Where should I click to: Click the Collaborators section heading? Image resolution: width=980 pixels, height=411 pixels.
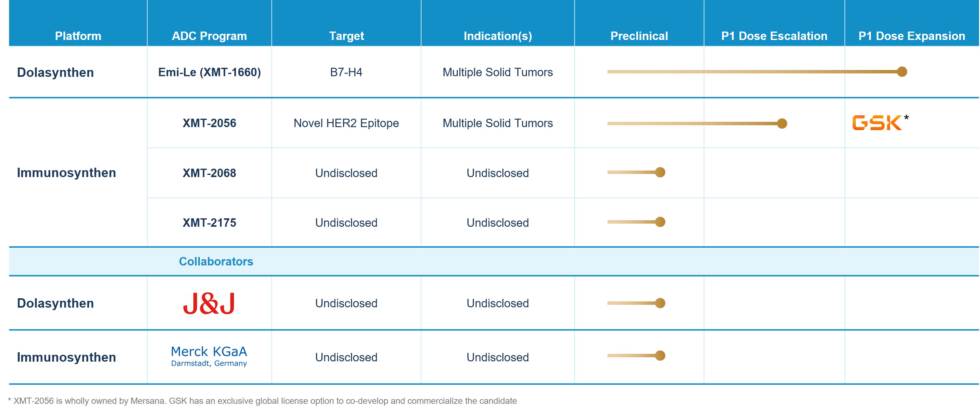216,262
